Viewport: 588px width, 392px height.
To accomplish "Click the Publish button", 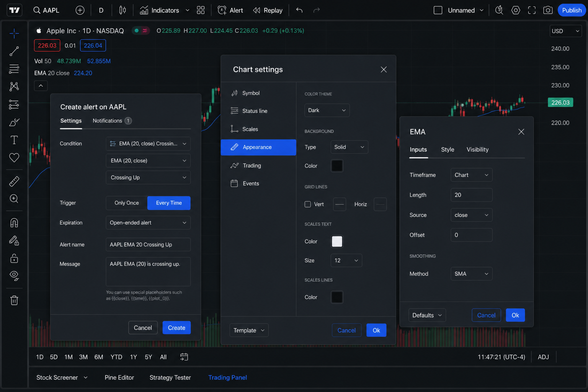I will [x=572, y=10].
